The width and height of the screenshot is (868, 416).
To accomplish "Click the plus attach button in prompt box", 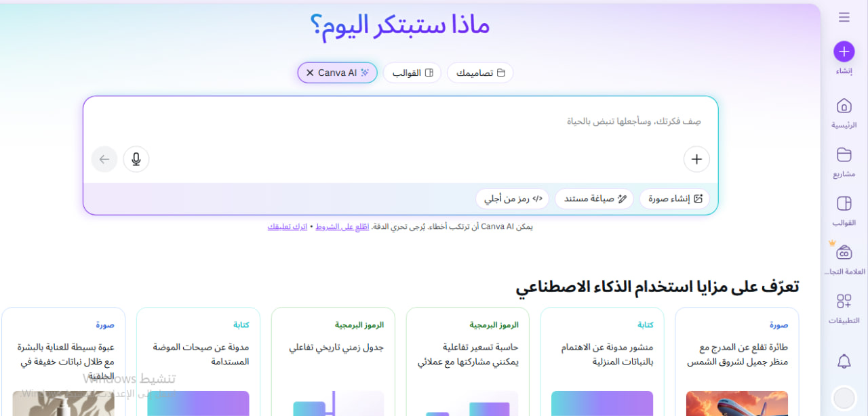I will coord(696,159).
